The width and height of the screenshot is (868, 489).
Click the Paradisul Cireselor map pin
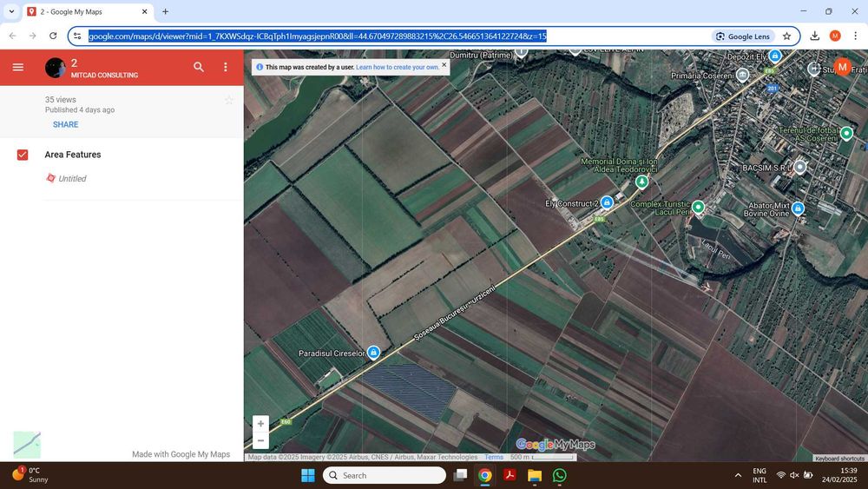coord(373,352)
